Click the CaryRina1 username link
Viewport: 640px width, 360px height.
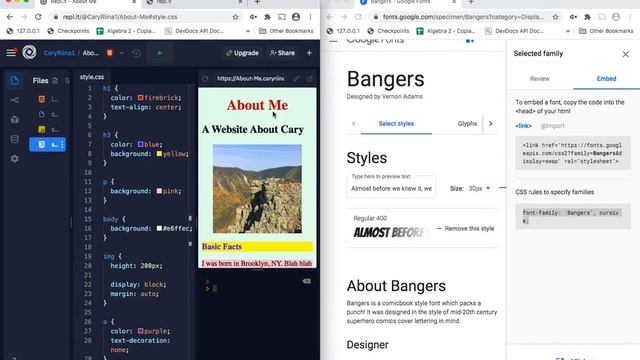pyautogui.click(x=59, y=53)
